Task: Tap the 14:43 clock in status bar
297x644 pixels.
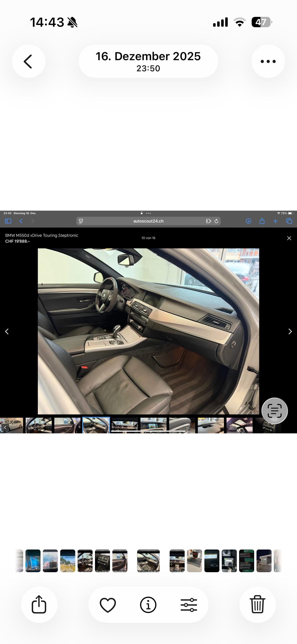Action: [x=47, y=22]
